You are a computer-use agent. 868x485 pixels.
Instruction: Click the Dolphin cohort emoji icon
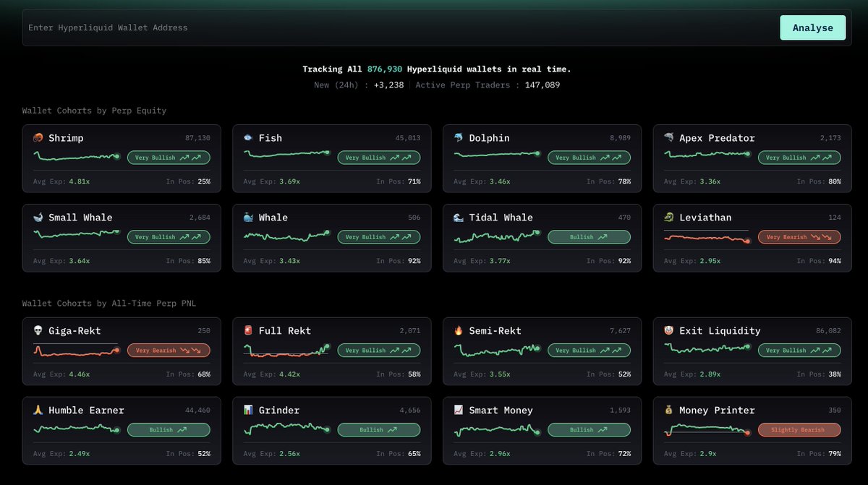coord(459,138)
